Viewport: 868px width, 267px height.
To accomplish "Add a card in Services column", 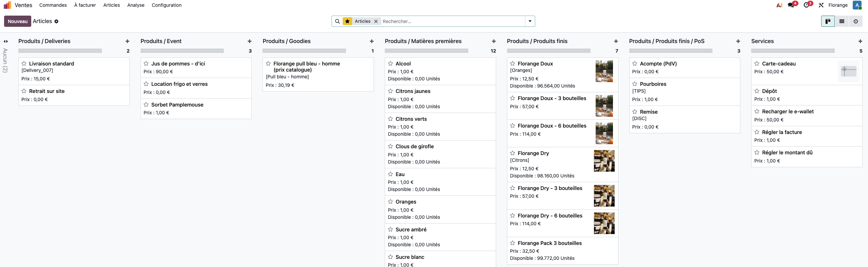I will click(860, 41).
